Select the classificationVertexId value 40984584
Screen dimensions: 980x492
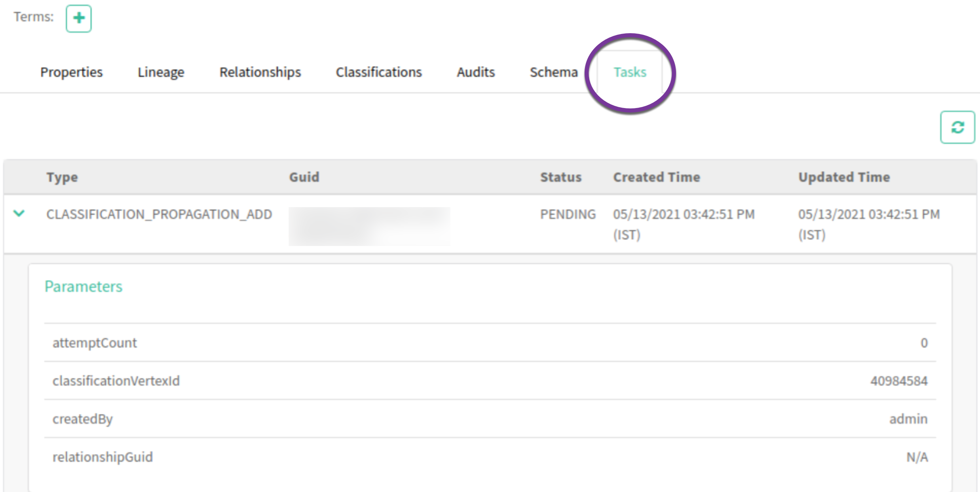[899, 381]
